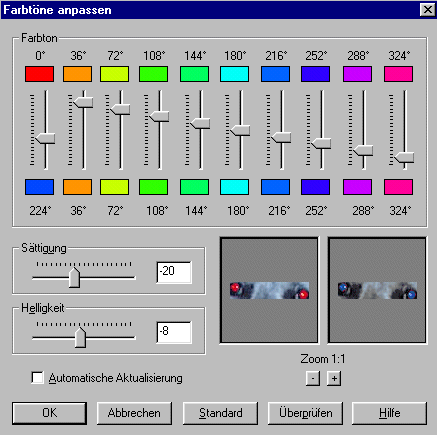437x435 pixels.
Task: Close the Farbtöne anpassen dialog
Action: 427,10
